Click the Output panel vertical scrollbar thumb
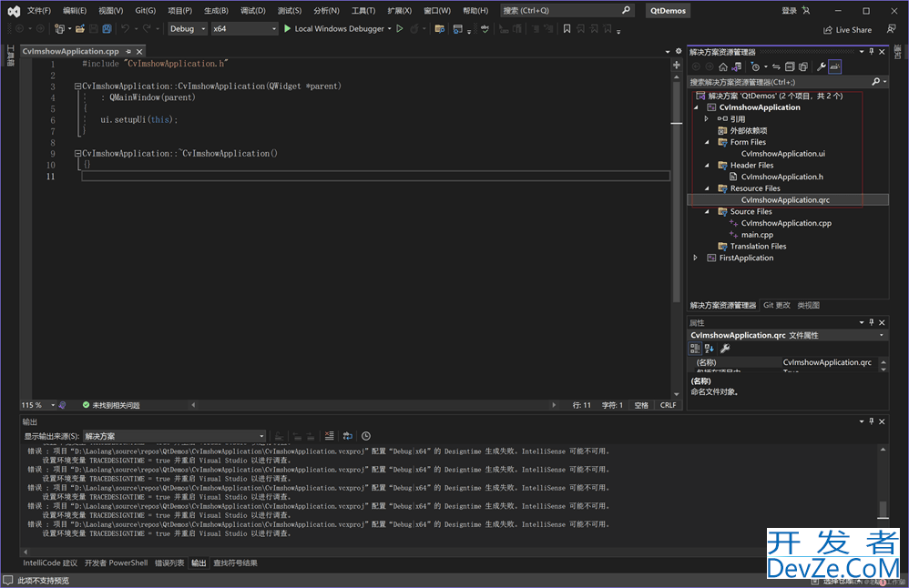The height and width of the screenshot is (588, 909). [x=883, y=509]
